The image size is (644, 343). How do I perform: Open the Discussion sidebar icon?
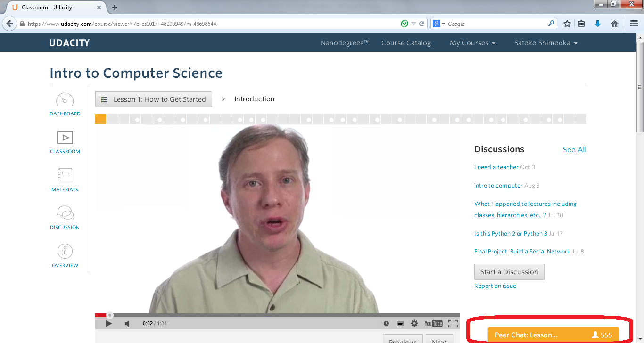[x=65, y=218]
